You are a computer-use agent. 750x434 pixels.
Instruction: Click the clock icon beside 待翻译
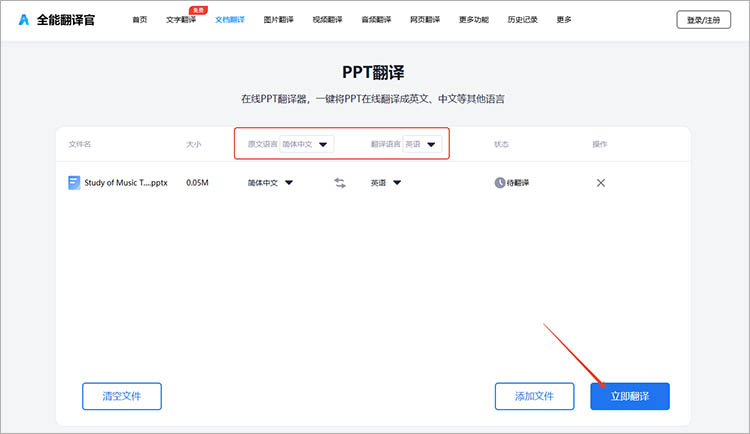(x=499, y=183)
